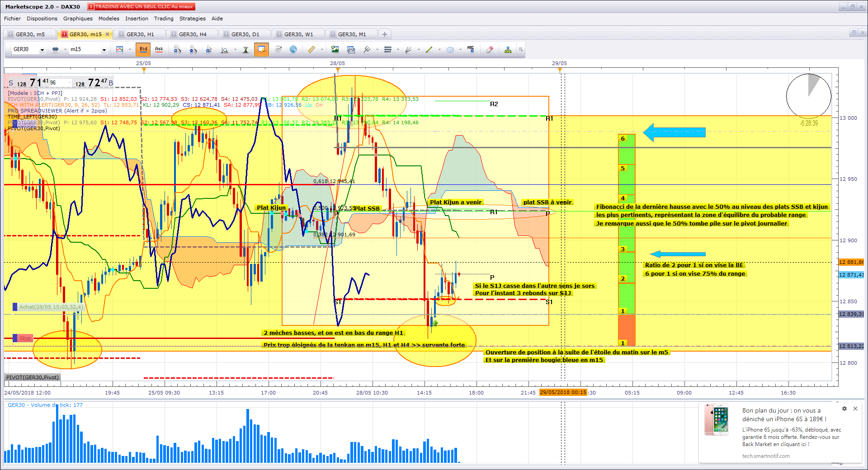Open the Graphiques menu
The image size is (868, 470).
[78, 19]
